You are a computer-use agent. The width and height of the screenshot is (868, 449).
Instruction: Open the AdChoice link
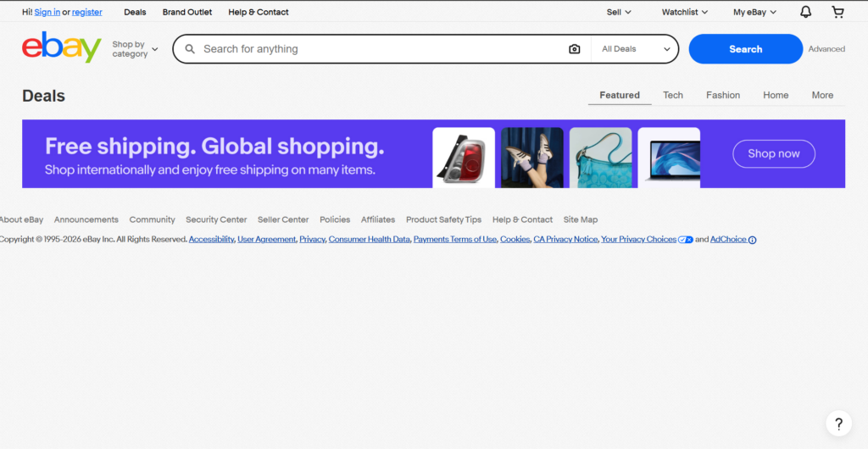(728, 240)
